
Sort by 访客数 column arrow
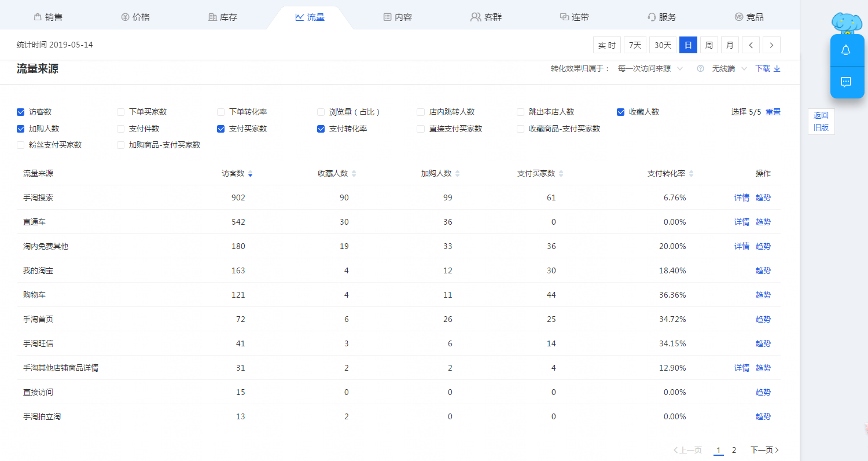click(250, 174)
